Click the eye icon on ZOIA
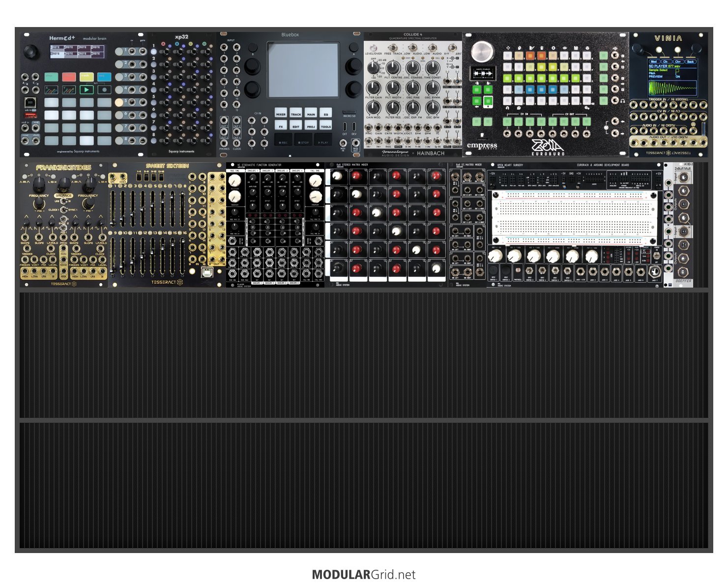728x585 pixels. coord(565,48)
